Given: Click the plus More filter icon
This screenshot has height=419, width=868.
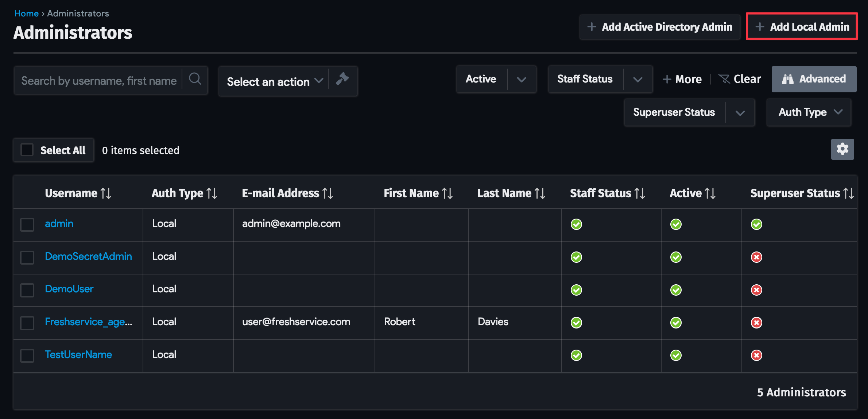Looking at the screenshot, I should coord(667,79).
